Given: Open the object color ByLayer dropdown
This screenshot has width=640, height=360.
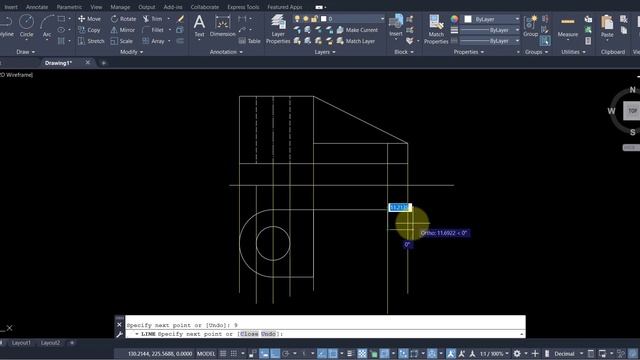Looking at the screenshot, I should (x=492, y=19).
